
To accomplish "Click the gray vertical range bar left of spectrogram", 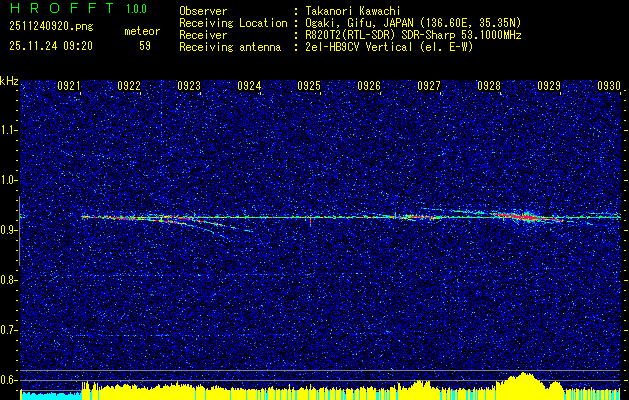I will pos(19,231).
